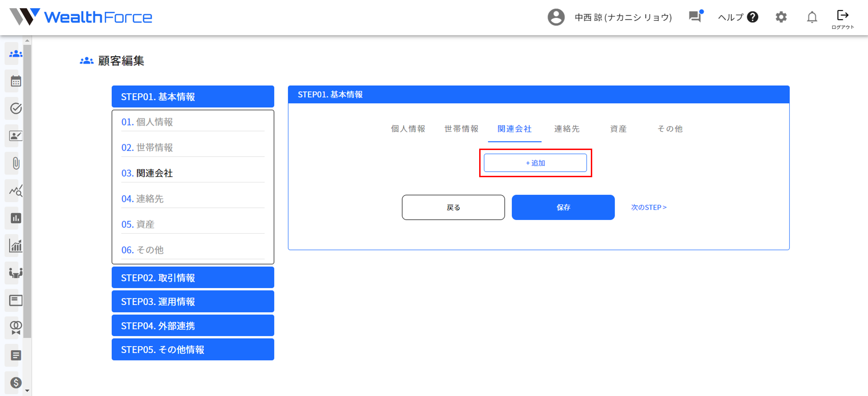Click the user name 中西 諒
The width and height of the screenshot is (868, 396).
[623, 17]
